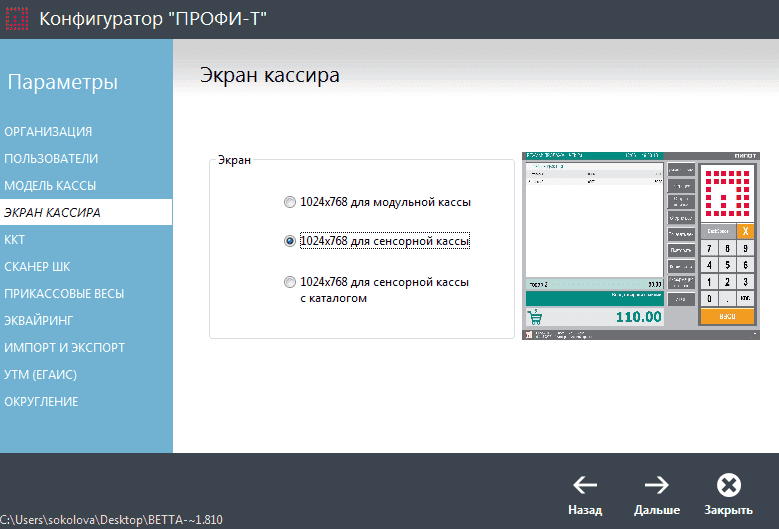Open Прикассовые весы section
The image size is (779, 529).
(64, 294)
